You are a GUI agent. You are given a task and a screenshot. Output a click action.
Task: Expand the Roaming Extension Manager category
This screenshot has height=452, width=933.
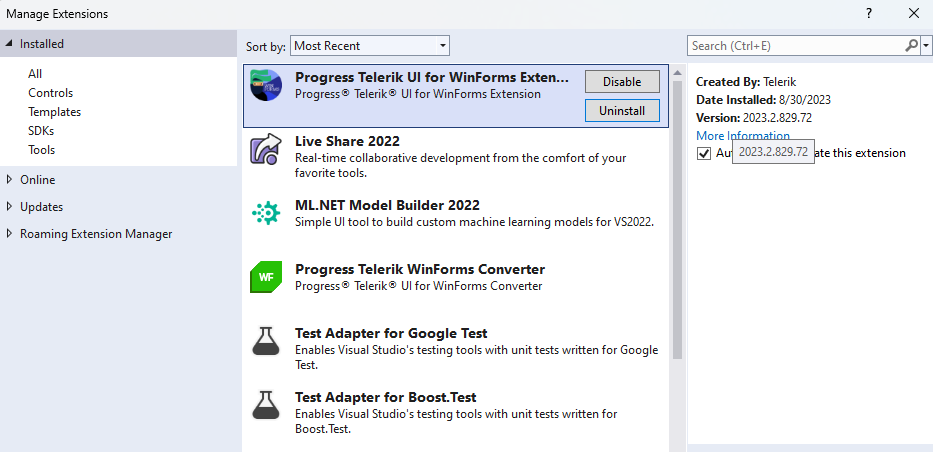coord(8,234)
